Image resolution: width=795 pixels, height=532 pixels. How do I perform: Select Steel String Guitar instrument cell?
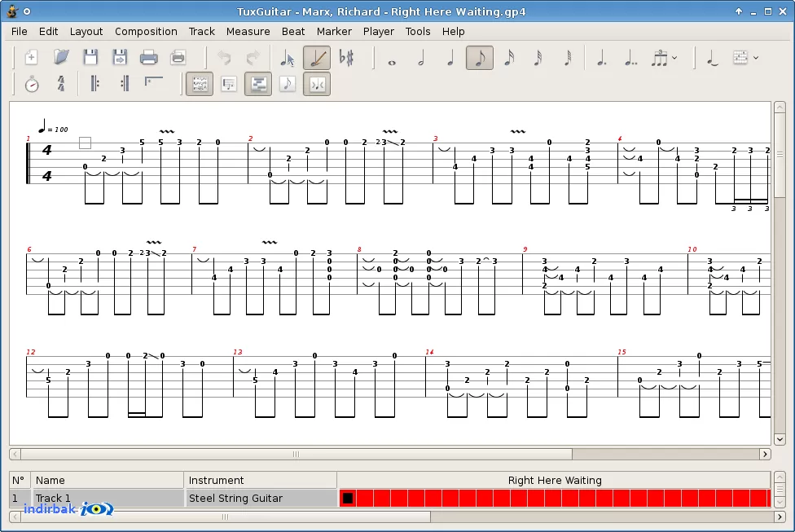[261, 498]
